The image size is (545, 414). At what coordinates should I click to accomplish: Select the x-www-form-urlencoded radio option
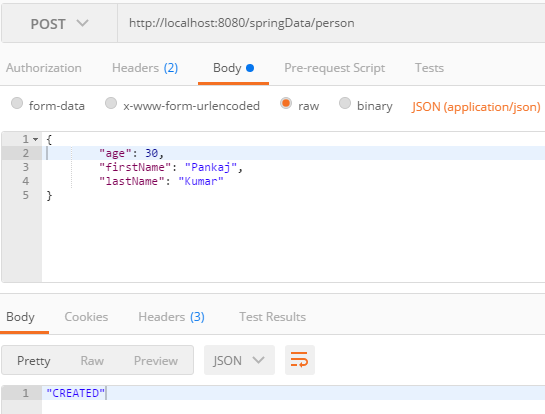click(111, 103)
